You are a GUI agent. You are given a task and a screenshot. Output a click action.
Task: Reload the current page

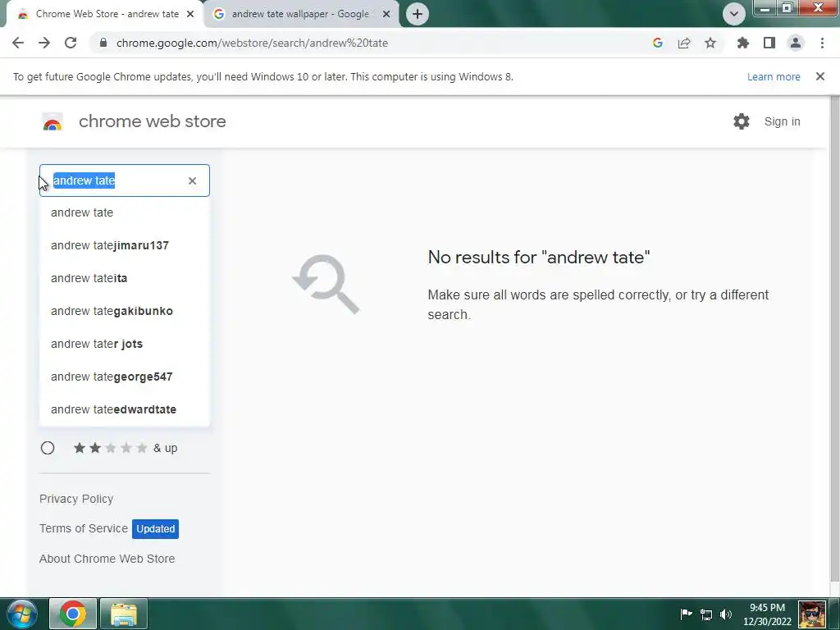[71, 43]
